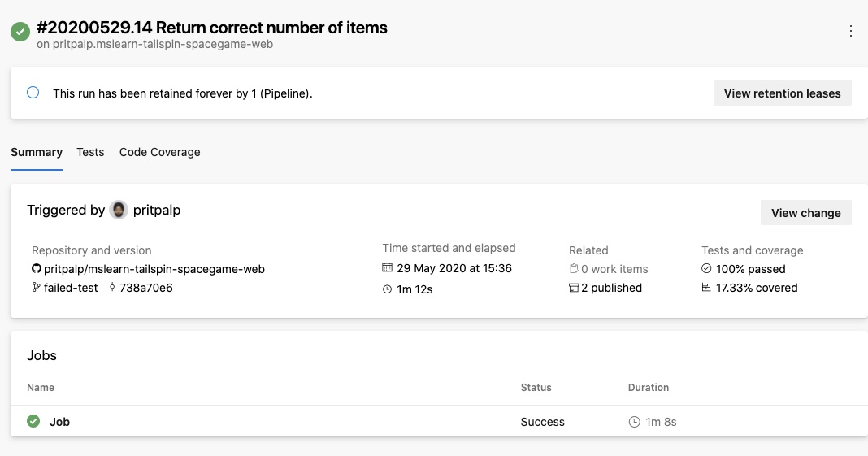Click the GitHub repository icon
Viewport: 868px width, 456px height.
point(37,268)
